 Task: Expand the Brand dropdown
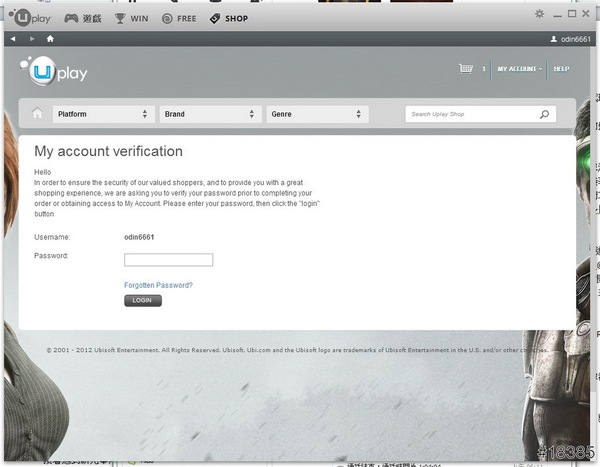coord(208,114)
